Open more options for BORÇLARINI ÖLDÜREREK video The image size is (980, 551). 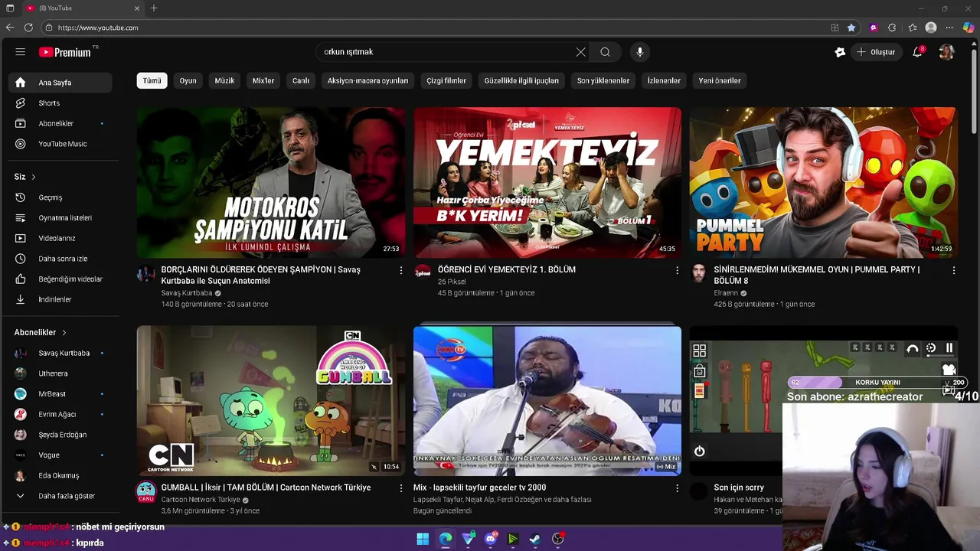coord(400,270)
